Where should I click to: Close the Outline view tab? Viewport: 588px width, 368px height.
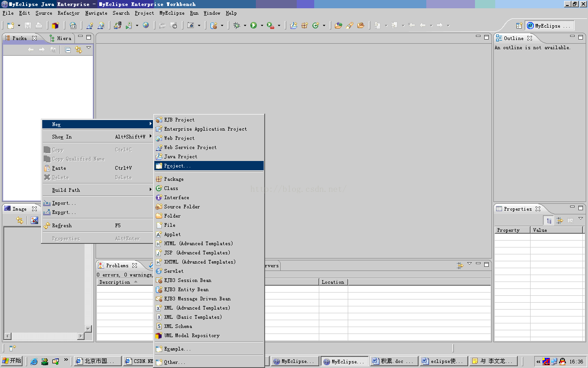pos(530,38)
